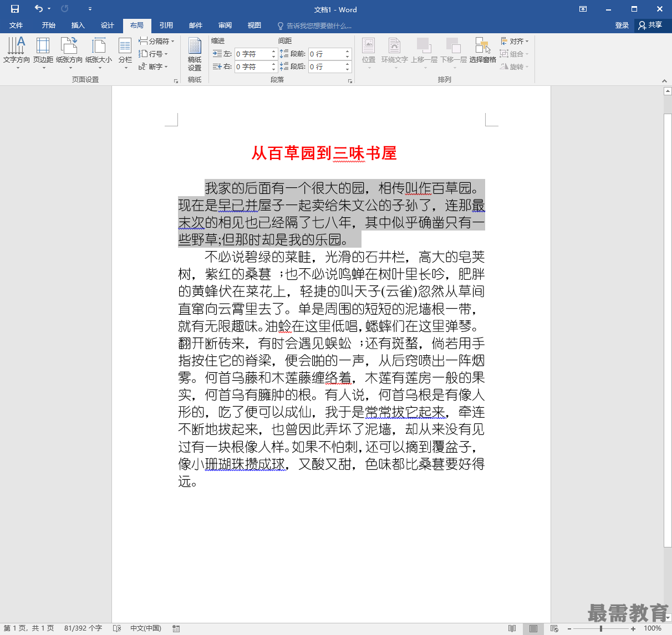Switch to the 审阅 tab
Viewport: 672px width, 635px height.
point(225,25)
